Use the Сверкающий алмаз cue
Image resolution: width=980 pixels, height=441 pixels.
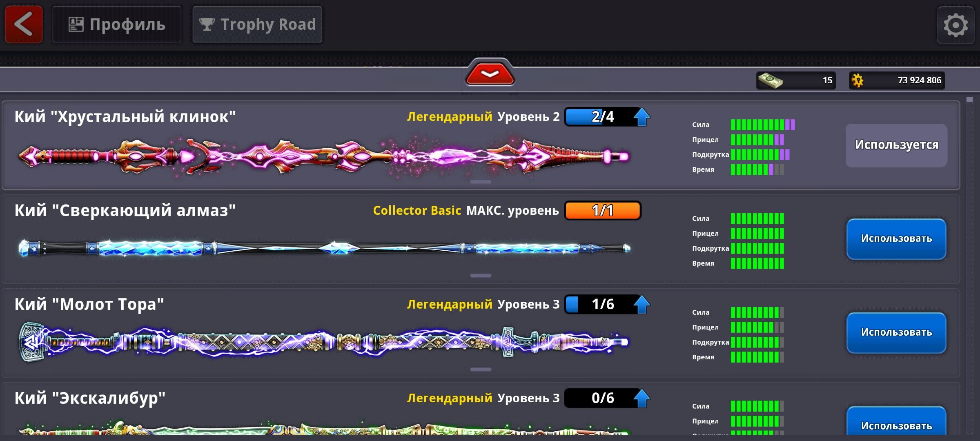[896, 239]
